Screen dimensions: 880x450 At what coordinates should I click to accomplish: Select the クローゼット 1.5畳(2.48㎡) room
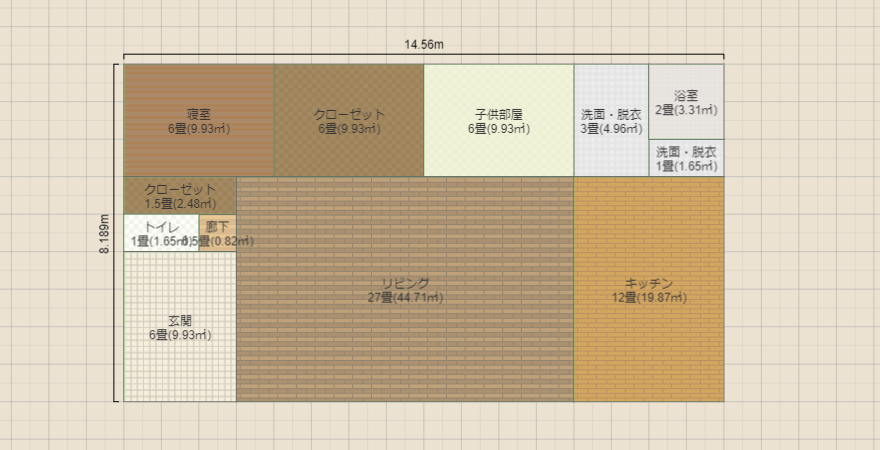pyautogui.click(x=180, y=195)
